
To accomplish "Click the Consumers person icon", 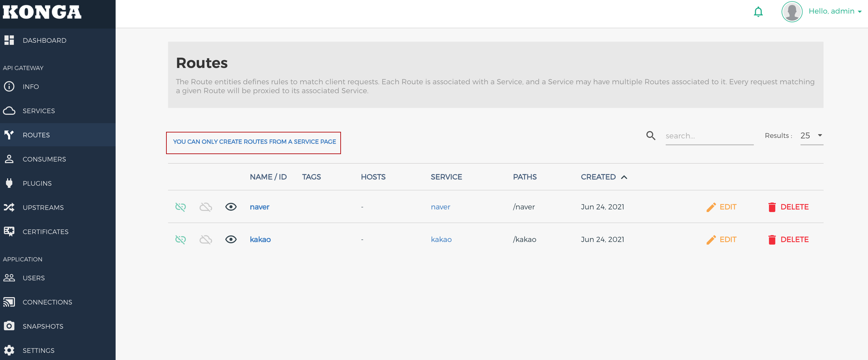I will click(x=9, y=159).
